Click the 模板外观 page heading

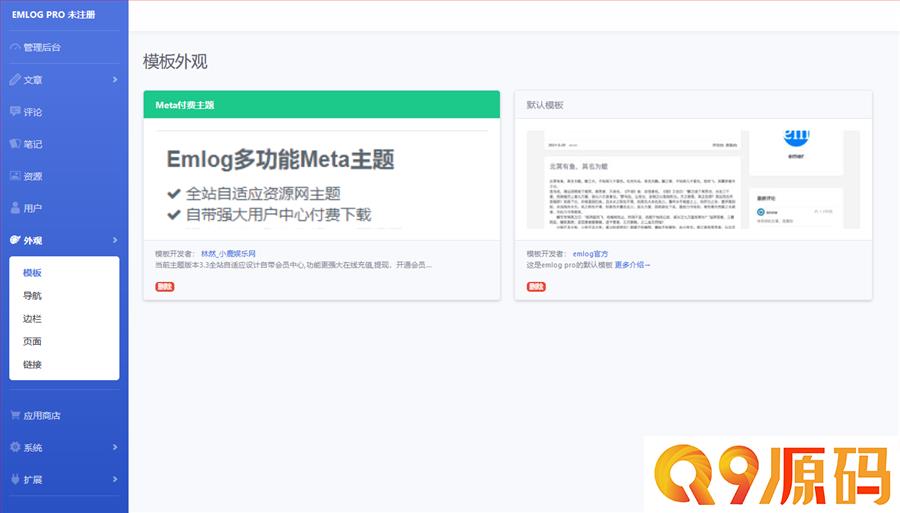click(x=175, y=61)
